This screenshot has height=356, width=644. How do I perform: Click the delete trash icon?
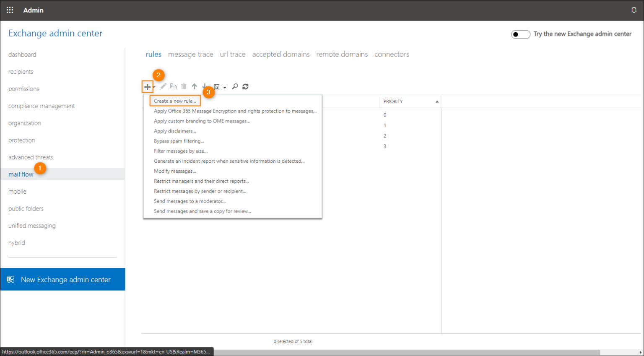click(x=184, y=86)
